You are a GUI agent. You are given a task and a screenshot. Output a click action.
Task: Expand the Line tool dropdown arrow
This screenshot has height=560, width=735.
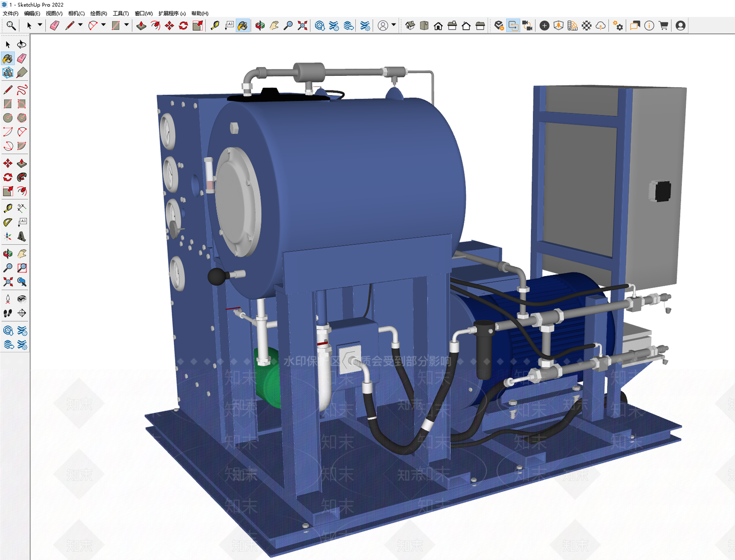[80, 25]
